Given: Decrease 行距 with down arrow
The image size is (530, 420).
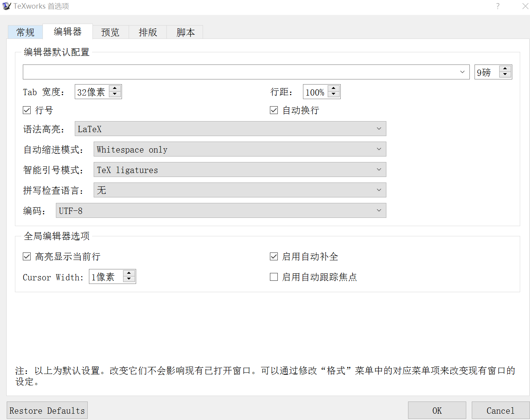Looking at the screenshot, I should (x=334, y=95).
